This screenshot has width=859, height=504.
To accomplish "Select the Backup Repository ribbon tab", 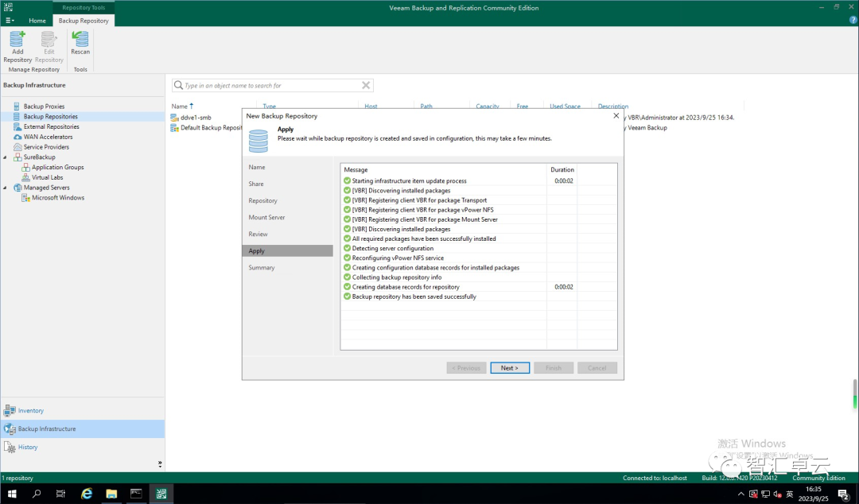I will point(84,20).
